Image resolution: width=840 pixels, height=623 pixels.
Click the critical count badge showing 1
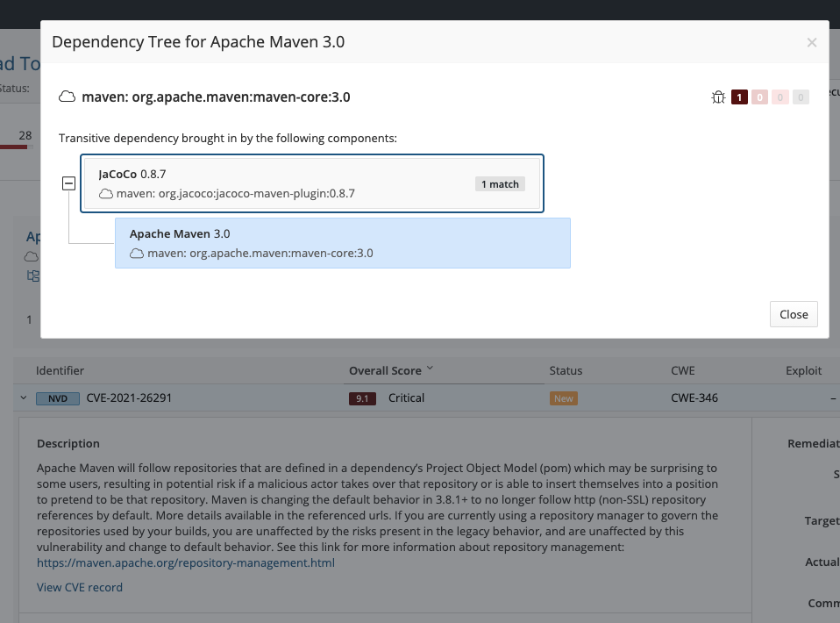[x=739, y=97]
